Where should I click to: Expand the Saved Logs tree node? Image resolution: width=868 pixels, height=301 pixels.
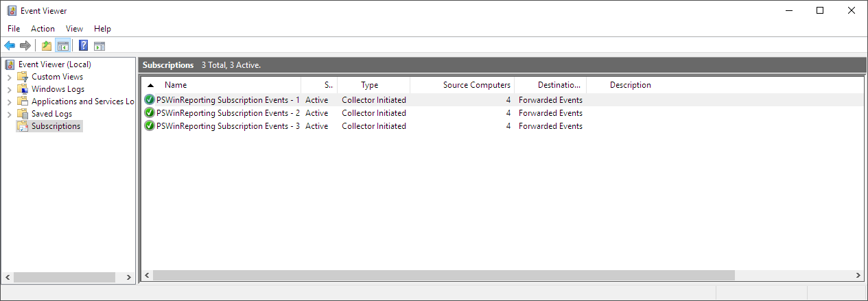click(x=9, y=114)
